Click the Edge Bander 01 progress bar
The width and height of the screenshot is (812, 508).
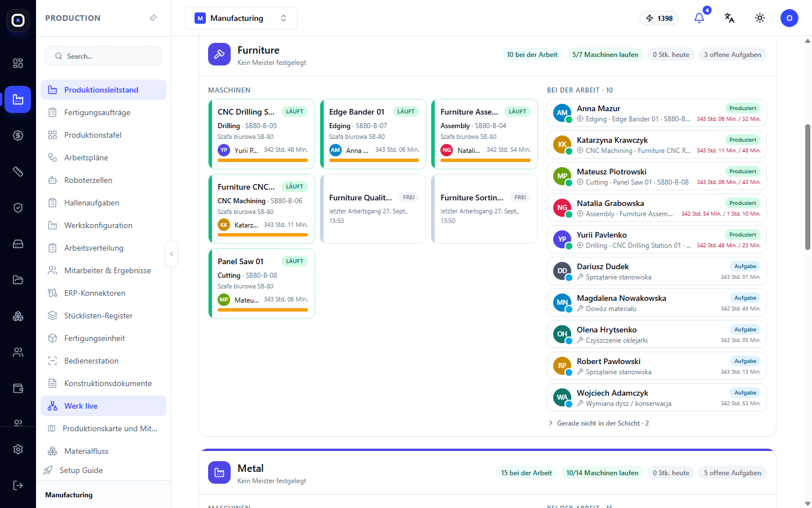click(x=374, y=160)
